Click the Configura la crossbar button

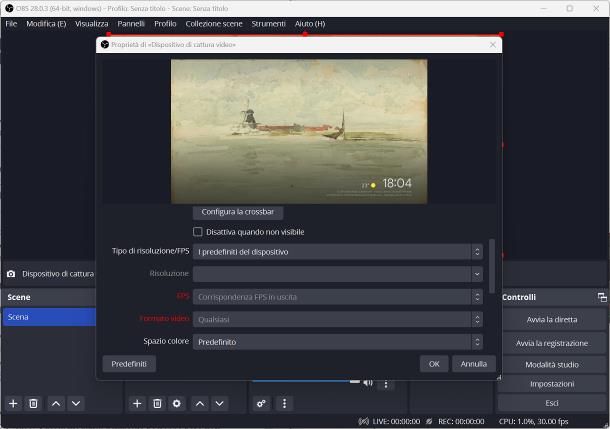(238, 212)
